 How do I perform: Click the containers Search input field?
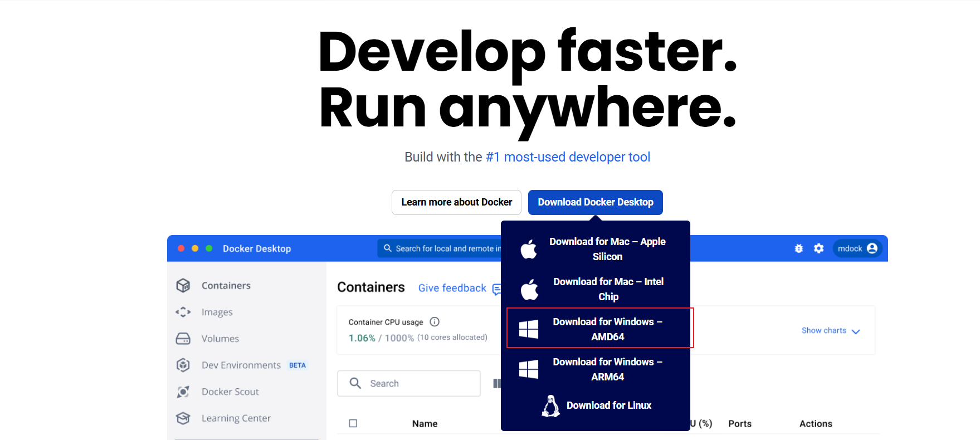pos(409,383)
